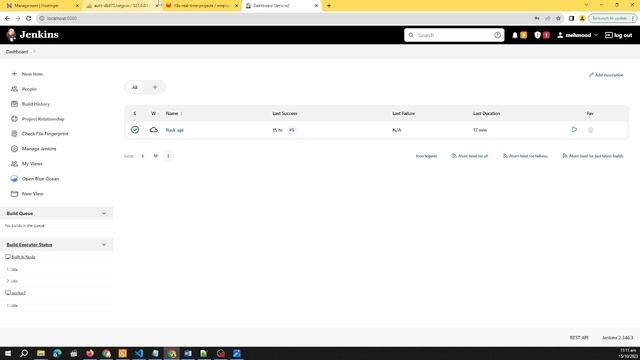Focus the Jenkins search field

[454, 35]
